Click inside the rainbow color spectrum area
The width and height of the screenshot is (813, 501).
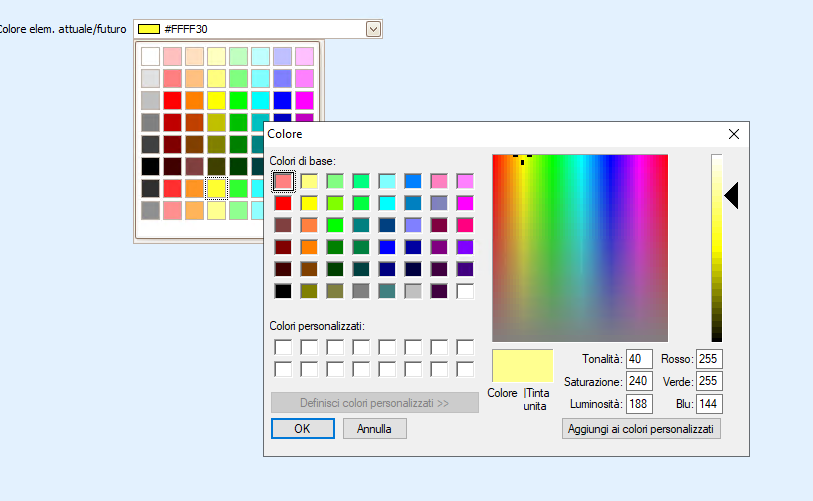(579, 248)
